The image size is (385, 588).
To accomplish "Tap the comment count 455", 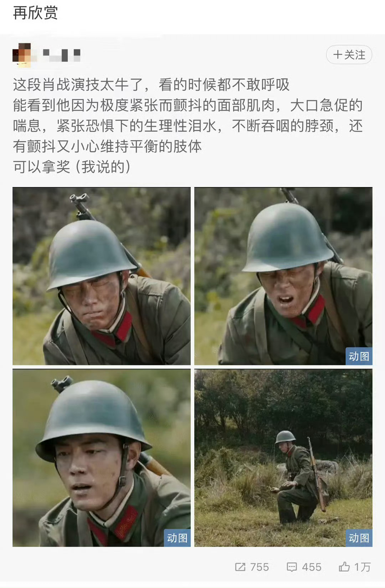I will pyautogui.click(x=312, y=567).
